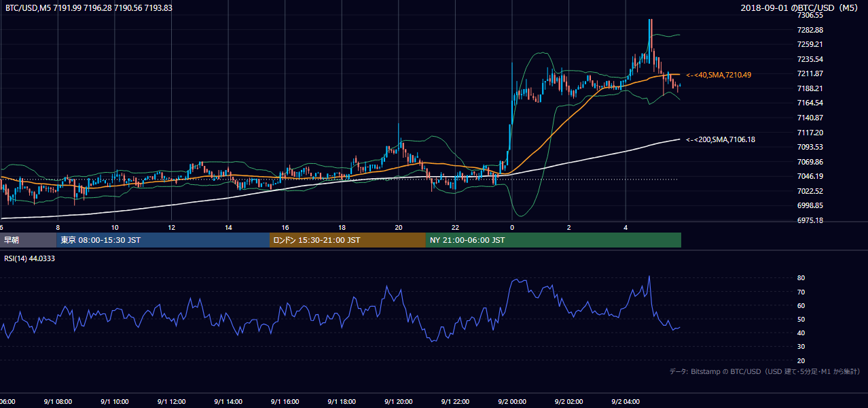Click the RSI scale value 30
The image size is (868, 408).
click(801, 347)
